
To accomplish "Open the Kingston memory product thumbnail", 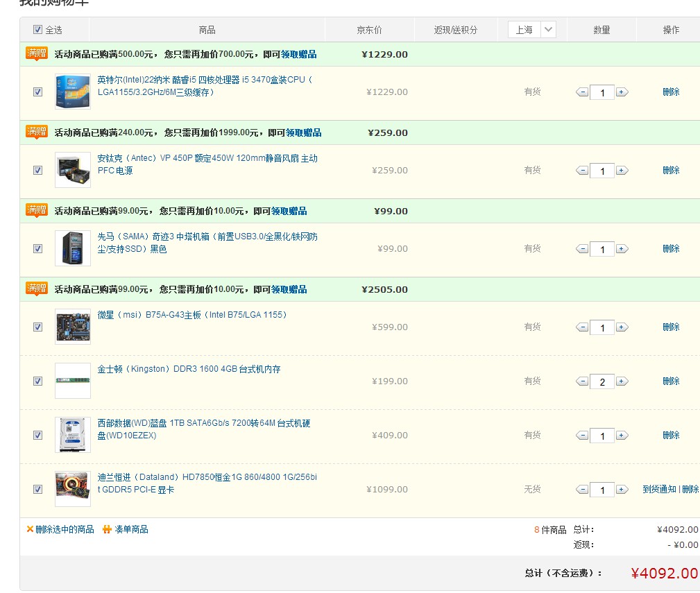I will 73,381.
